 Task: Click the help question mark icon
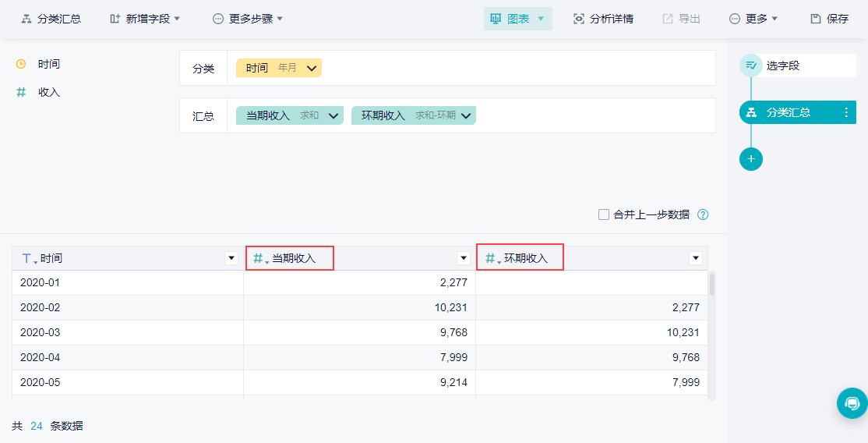[703, 214]
